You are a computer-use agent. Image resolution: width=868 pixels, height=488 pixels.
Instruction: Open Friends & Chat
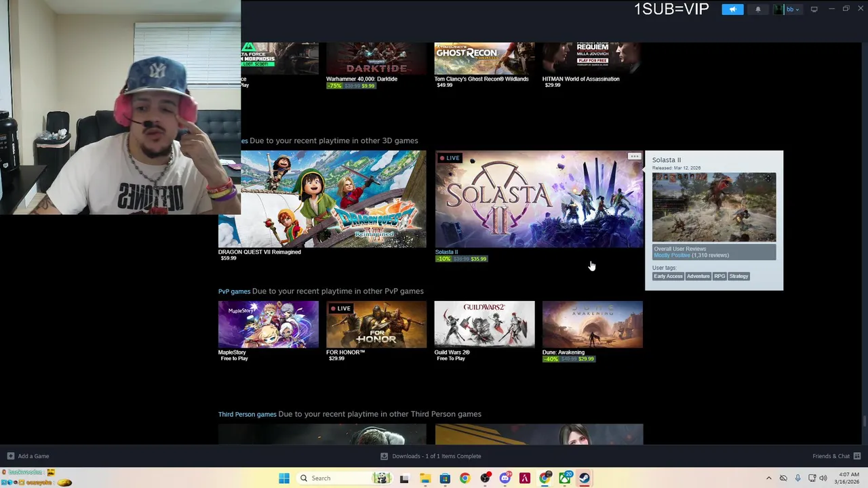(x=831, y=456)
